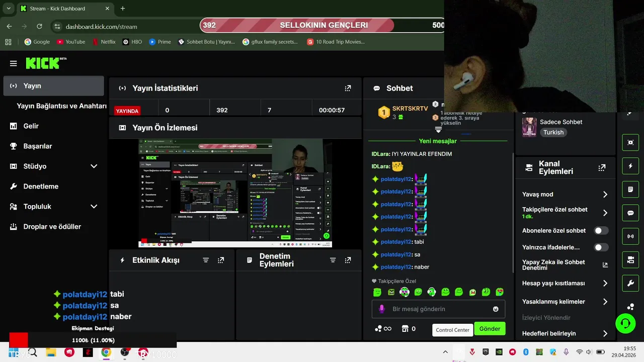Select Yayın in the sidebar
644x362 pixels.
point(54,86)
